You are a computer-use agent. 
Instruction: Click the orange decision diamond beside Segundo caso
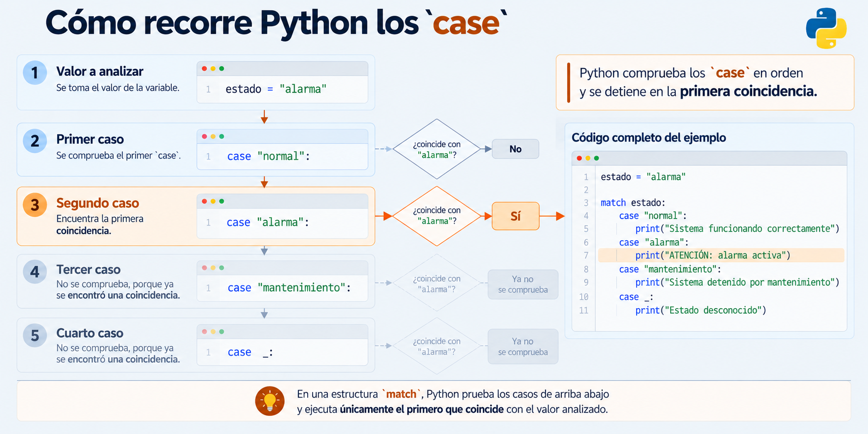click(x=437, y=216)
